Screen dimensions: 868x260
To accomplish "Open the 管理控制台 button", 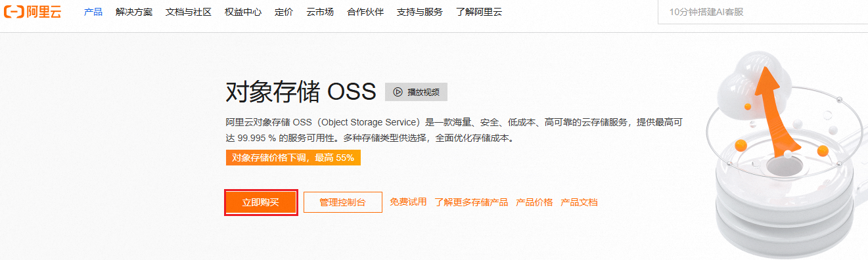I will coord(342,202).
